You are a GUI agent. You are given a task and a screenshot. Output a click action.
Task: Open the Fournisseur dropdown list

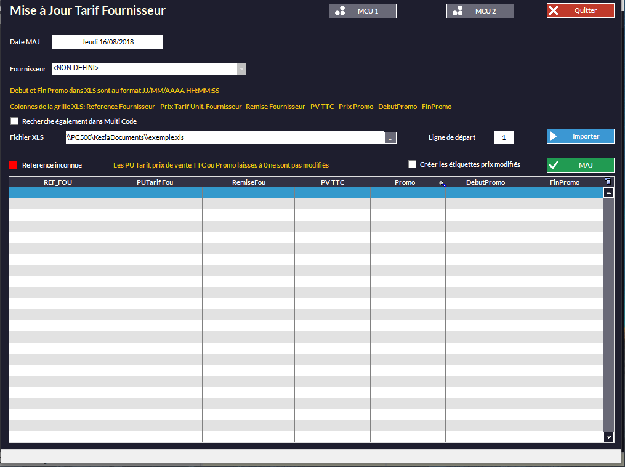(x=241, y=69)
